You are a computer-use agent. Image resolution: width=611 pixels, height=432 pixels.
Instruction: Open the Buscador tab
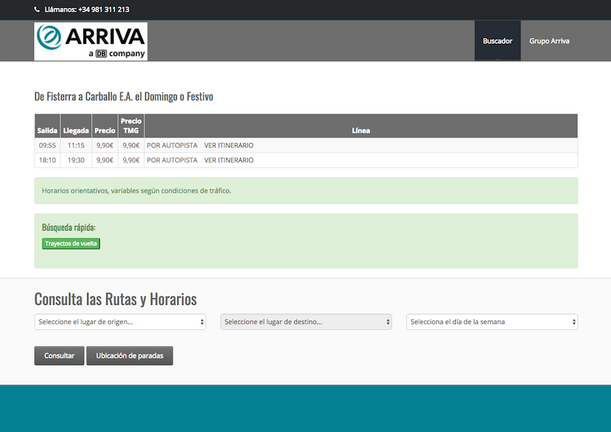(x=497, y=41)
